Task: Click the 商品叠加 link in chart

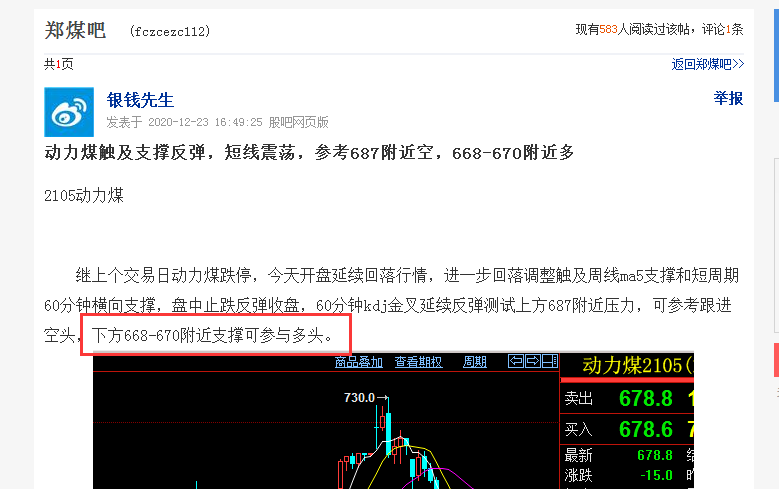Action: pyautogui.click(x=359, y=362)
